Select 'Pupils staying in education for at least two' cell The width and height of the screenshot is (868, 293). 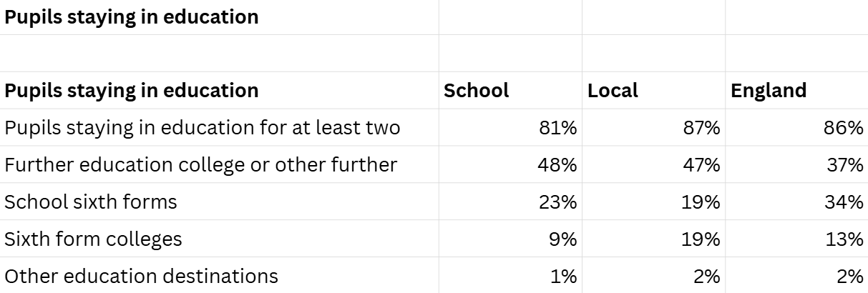click(202, 128)
